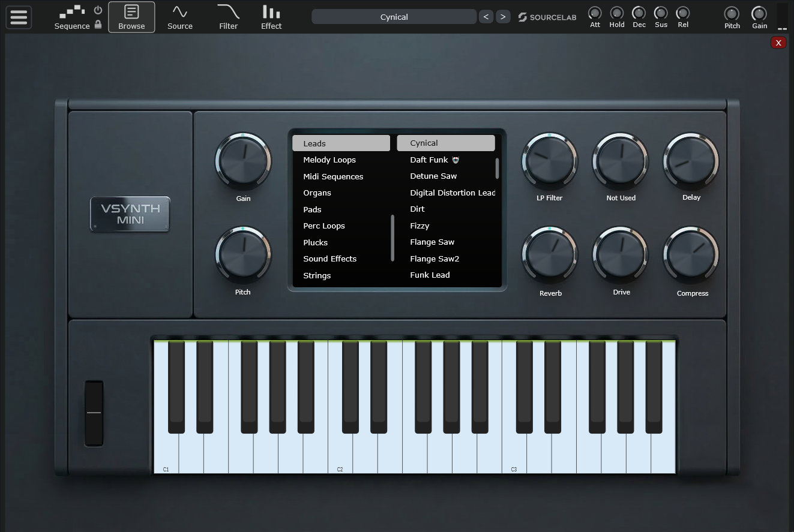Screen dimensions: 794x532
Task: Go to the previous preset arrow
Action: (x=486, y=17)
